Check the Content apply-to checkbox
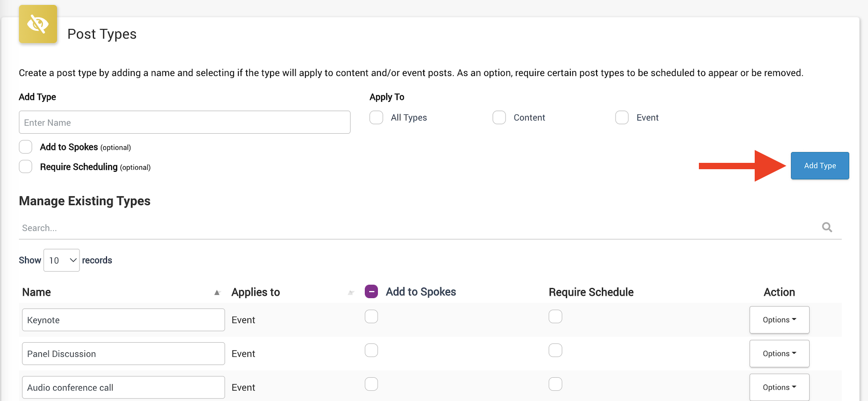Screen dimensions: 868x401 [x=499, y=118]
